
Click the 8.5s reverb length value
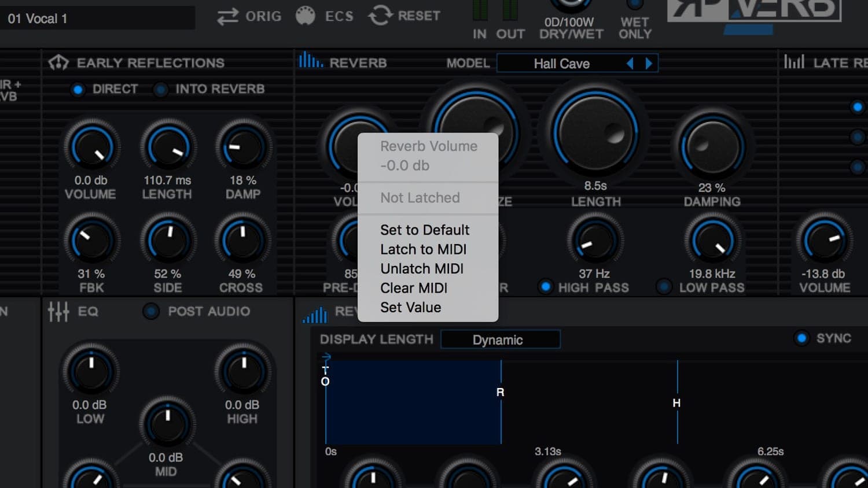click(x=595, y=186)
